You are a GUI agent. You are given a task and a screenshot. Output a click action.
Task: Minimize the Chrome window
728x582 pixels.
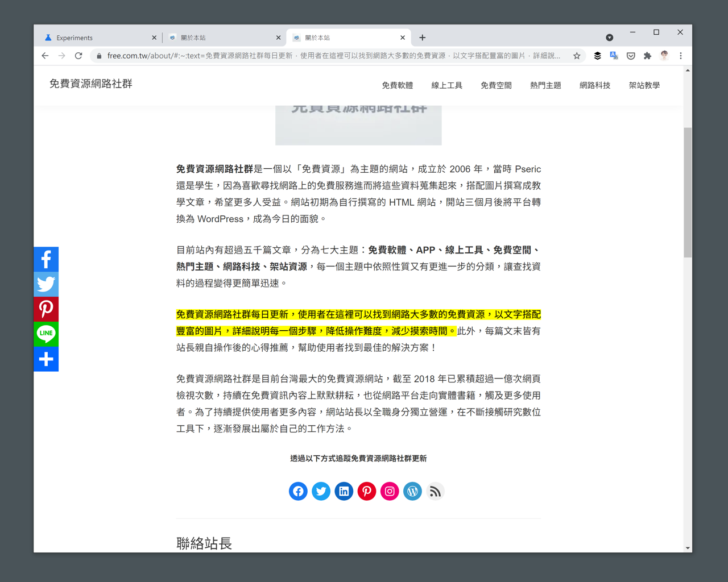(632, 32)
